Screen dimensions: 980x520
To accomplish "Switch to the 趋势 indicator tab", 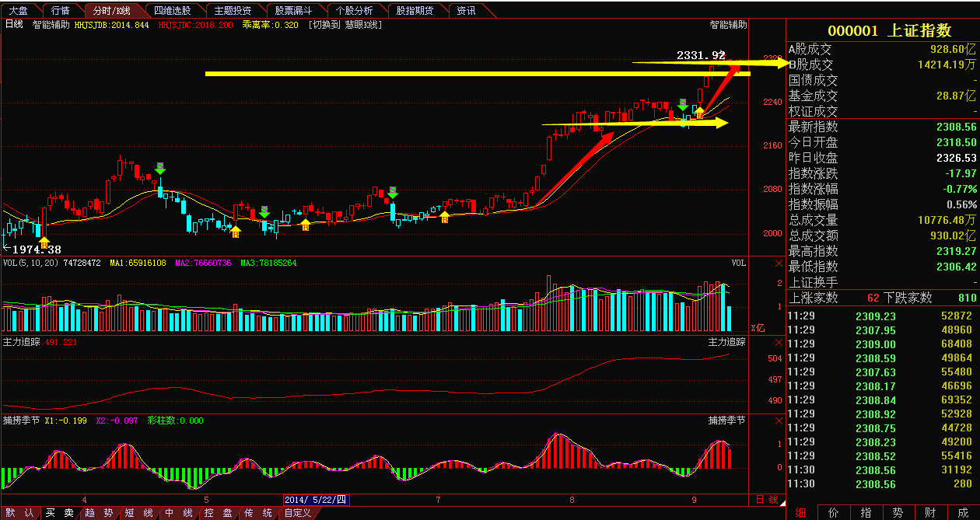I will [100, 513].
